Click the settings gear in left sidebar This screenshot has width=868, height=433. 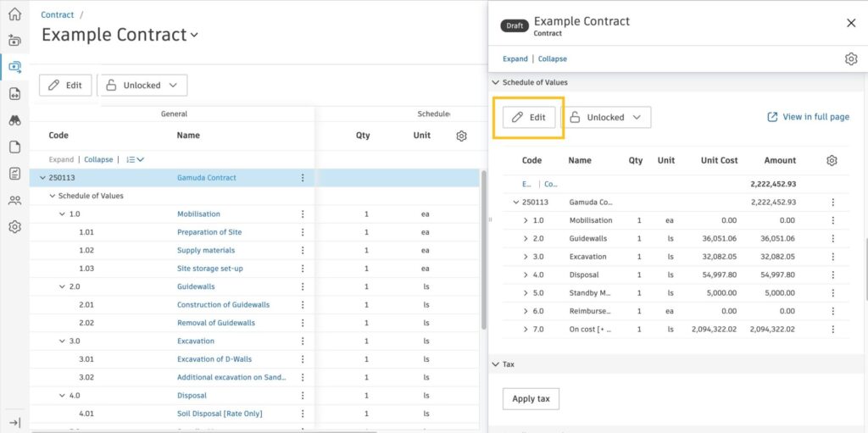[14, 227]
